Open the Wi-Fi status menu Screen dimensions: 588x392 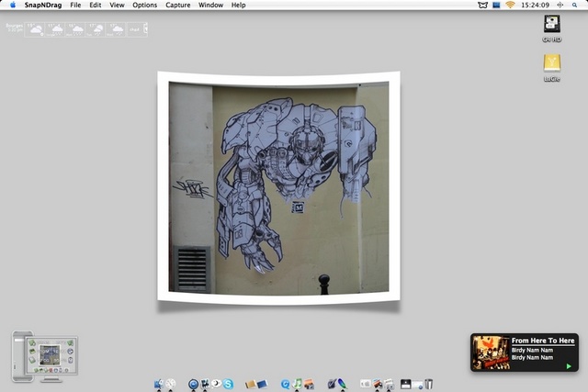point(510,5)
